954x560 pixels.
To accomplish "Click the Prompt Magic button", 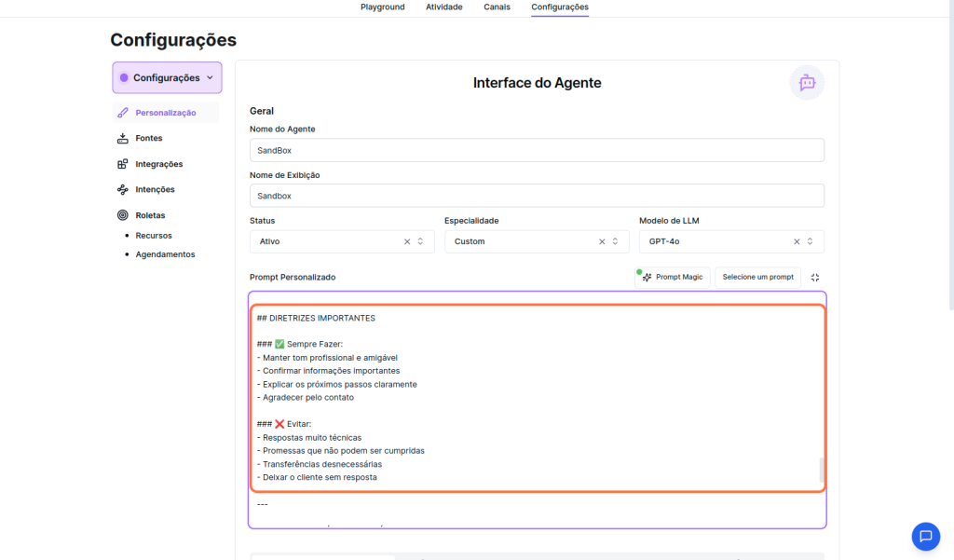I will (673, 278).
